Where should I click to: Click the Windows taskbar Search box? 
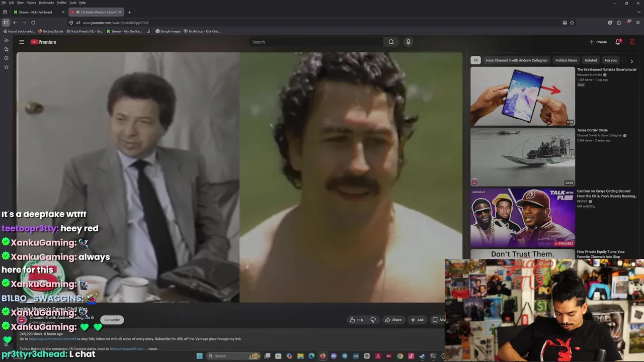[x=233, y=356]
